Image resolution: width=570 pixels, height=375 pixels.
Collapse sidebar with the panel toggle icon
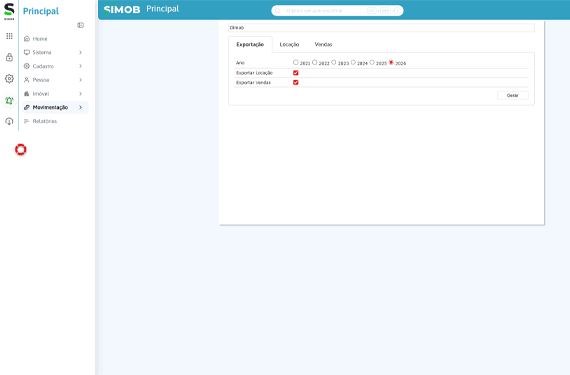pos(81,25)
